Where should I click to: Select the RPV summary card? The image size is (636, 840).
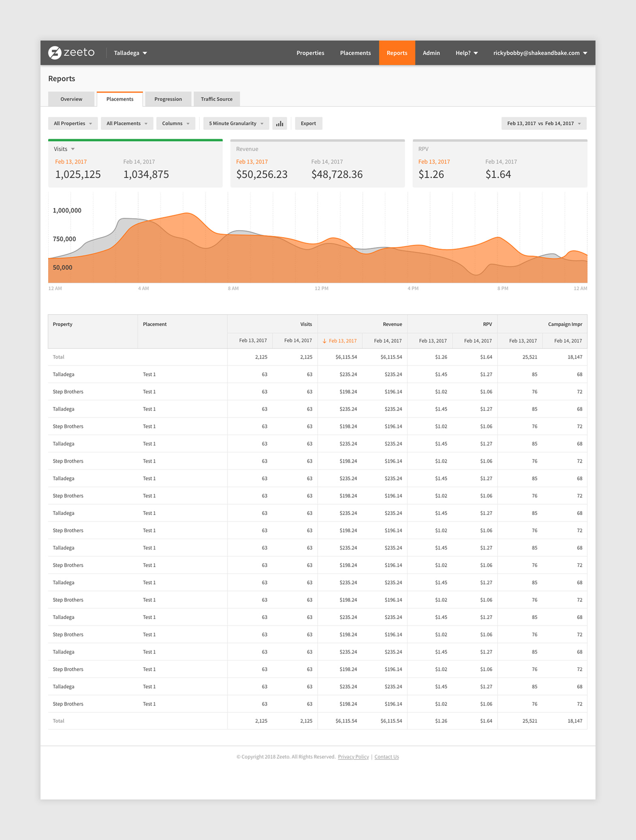pos(500,163)
